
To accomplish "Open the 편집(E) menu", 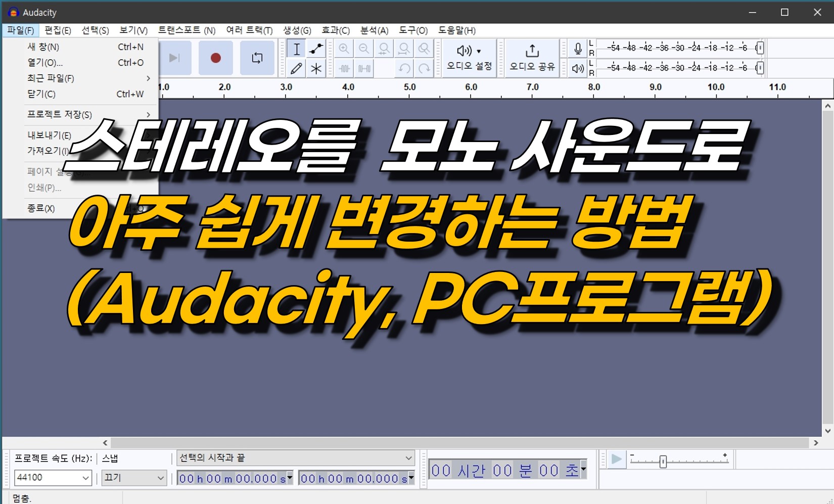I will coord(58,30).
